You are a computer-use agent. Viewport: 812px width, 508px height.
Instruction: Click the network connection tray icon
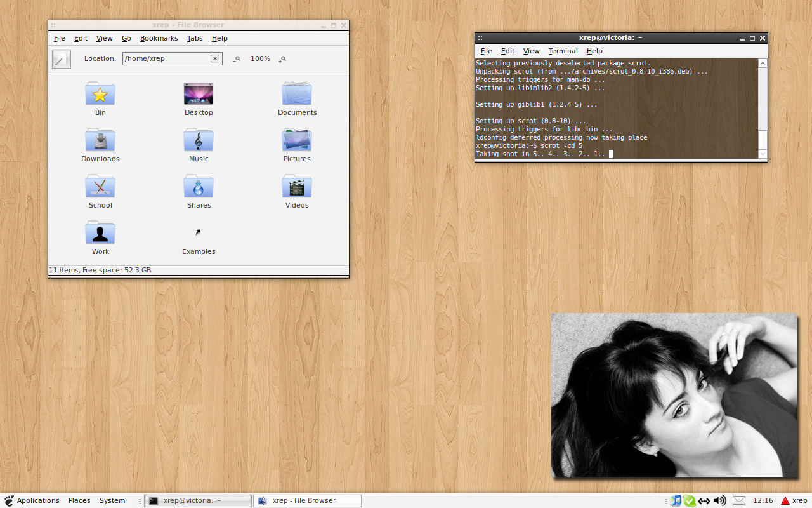pos(704,500)
